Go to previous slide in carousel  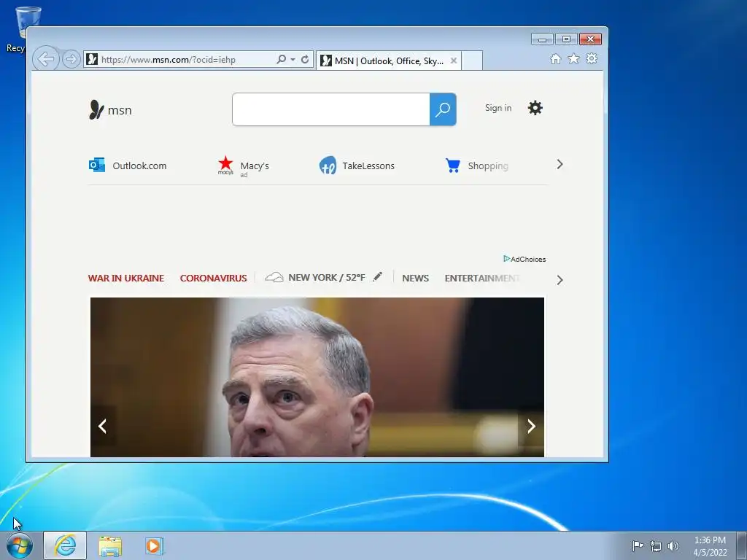click(x=102, y=426)
